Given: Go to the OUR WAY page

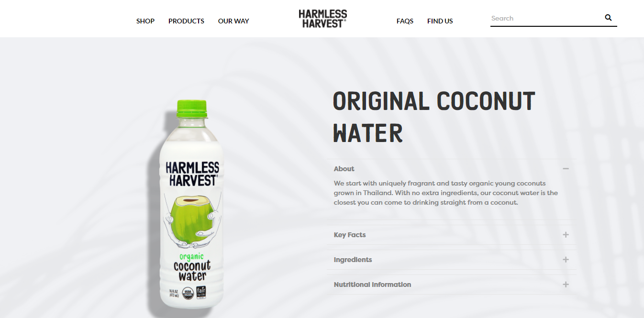Looking at the screenshot, I should pyautogui.click(x=233, y=21).
